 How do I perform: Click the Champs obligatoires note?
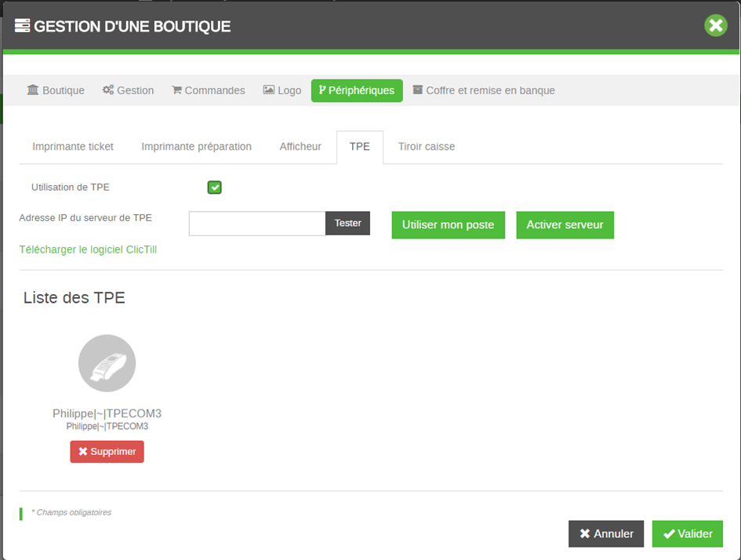(x=71, y=512)
